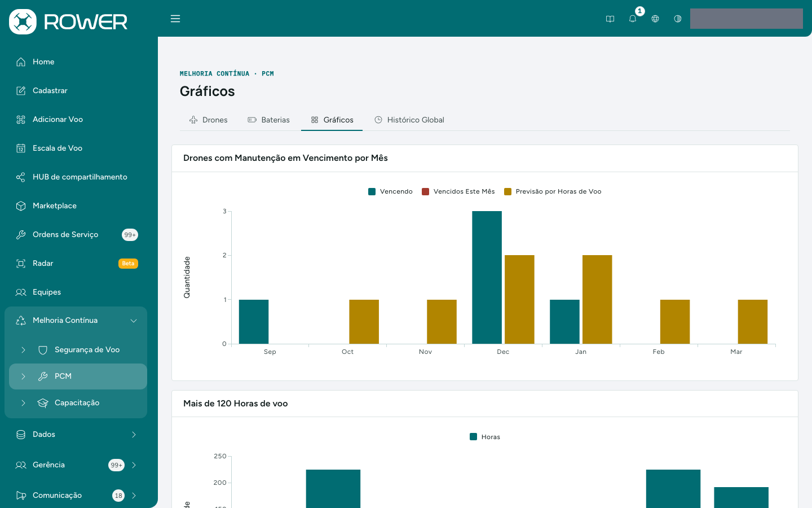812x508 pixels.
Task: Click the PCM breadcrumb text
Action: [x=268, y=74]
